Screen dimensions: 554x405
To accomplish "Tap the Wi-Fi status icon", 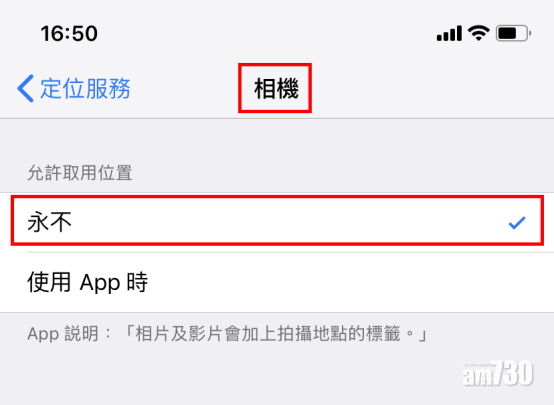I will click(478, 33).
